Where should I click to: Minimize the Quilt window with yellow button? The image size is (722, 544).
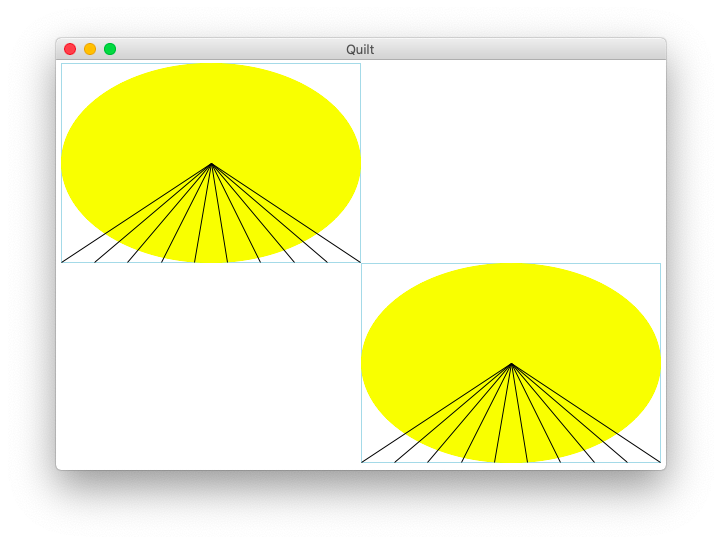click(x=90, y=49)
